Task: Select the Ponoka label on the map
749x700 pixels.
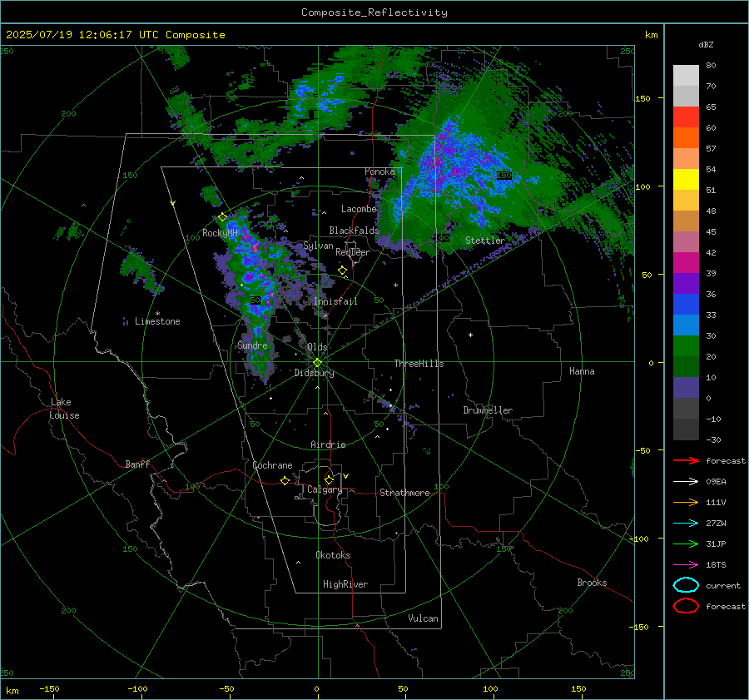Action: click(379, 171)
